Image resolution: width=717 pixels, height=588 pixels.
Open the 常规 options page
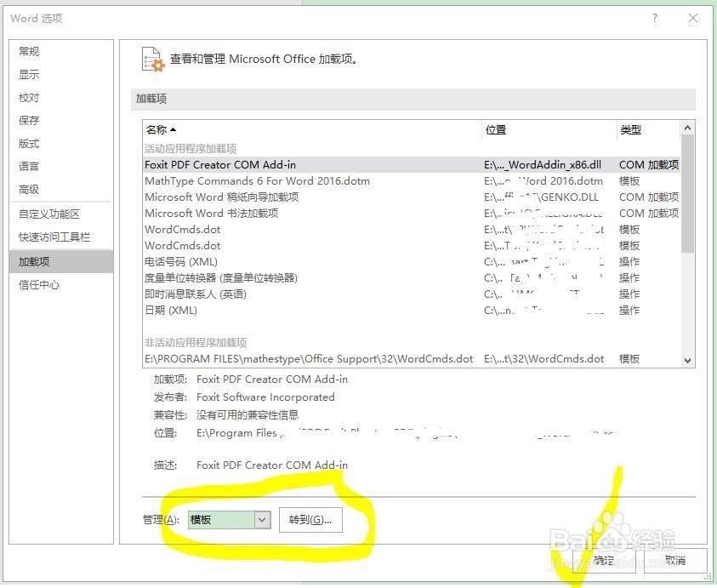pyautogui.click(x=31, y=51)
